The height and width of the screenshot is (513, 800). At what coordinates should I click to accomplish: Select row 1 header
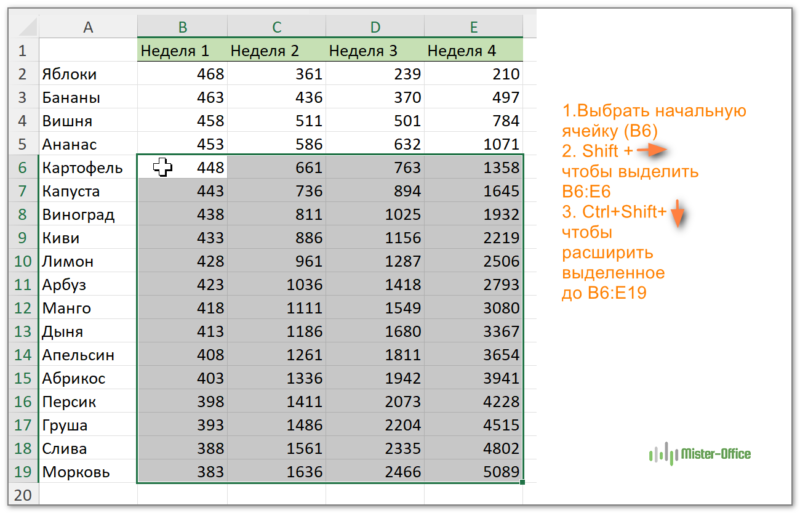click(20, 50)
